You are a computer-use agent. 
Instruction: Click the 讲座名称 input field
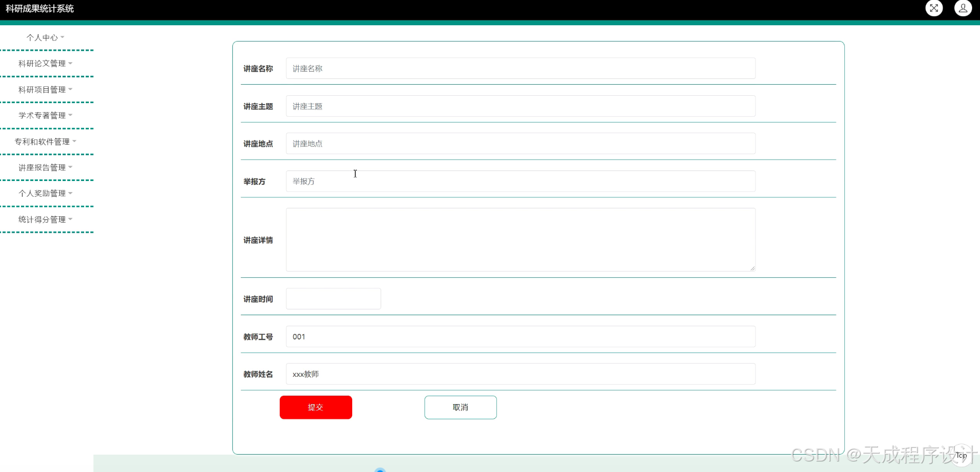[x=520, y=68]
